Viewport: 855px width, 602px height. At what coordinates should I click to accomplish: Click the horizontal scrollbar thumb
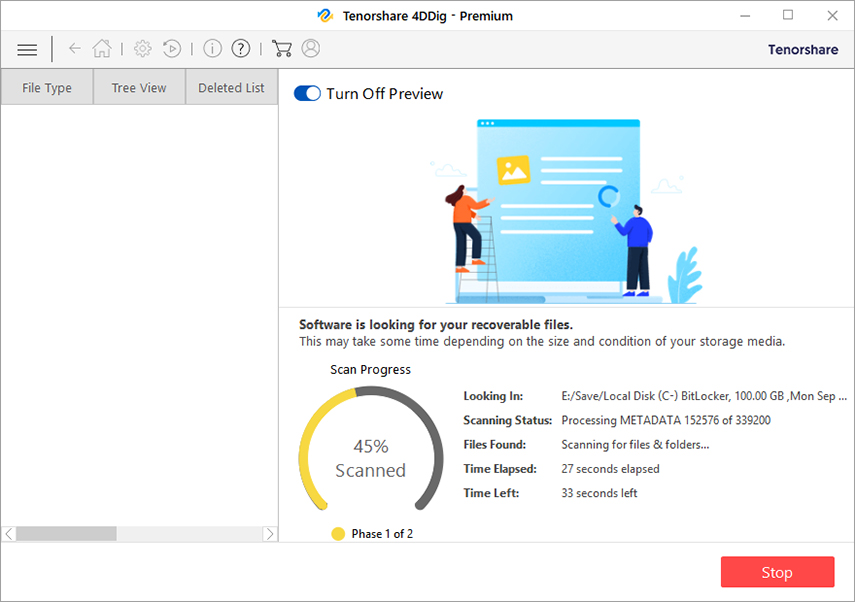67,534
